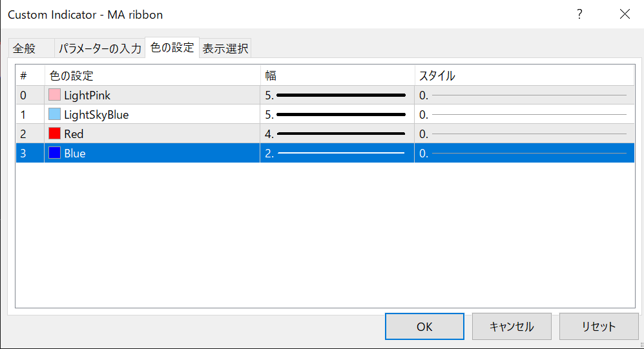Click the LightSkyBlue color swatch
Image resolution: width=644 pixels, height=349 pixels.
click(x=54, y=115)
